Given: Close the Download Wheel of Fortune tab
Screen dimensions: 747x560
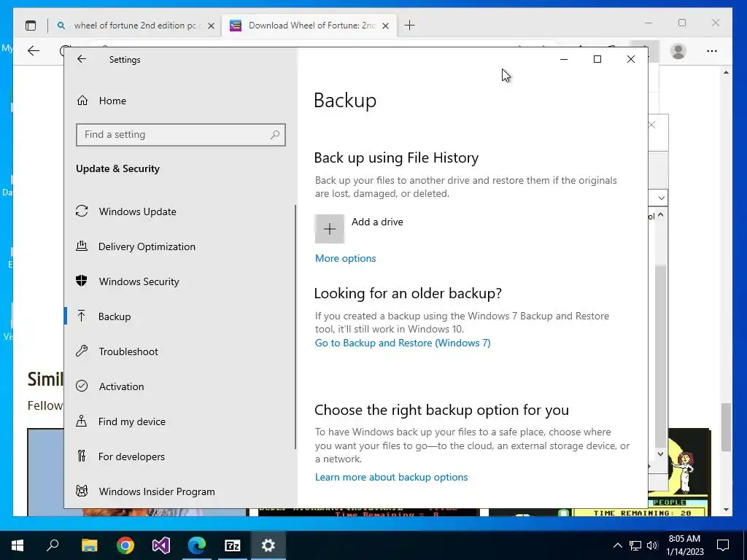Looking at the screenshot, I should (385, 26).
